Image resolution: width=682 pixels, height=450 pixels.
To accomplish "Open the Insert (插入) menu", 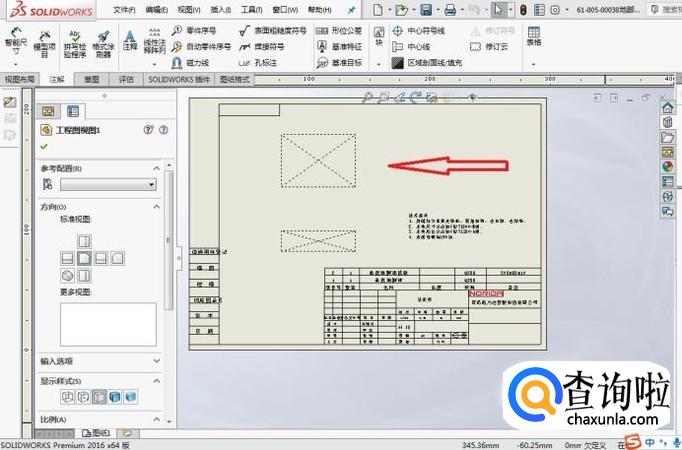I will (x=220, y=9).
